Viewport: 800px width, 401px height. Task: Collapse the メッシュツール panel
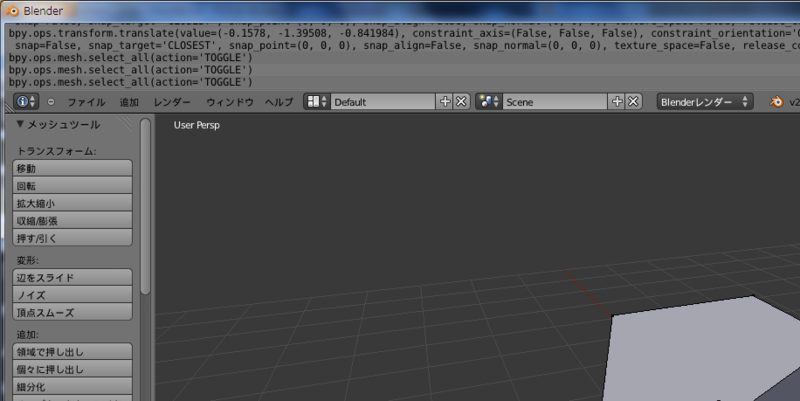pos(20,124)
